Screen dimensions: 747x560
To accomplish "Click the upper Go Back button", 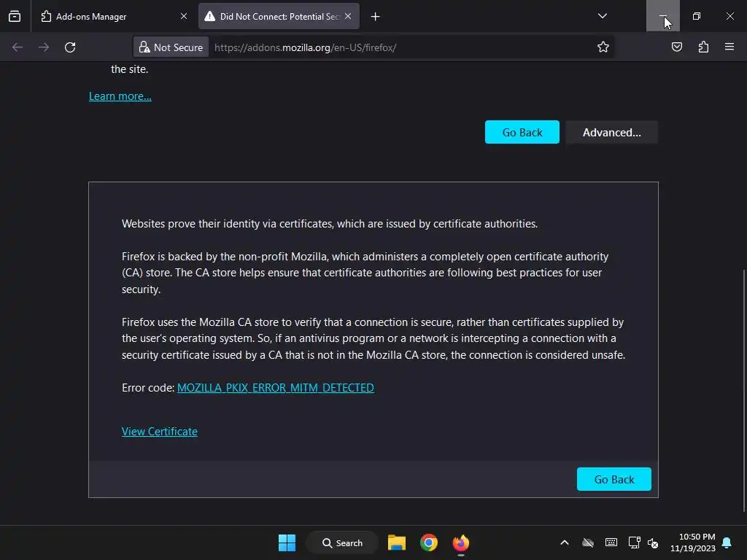I will tap(522, 132).
